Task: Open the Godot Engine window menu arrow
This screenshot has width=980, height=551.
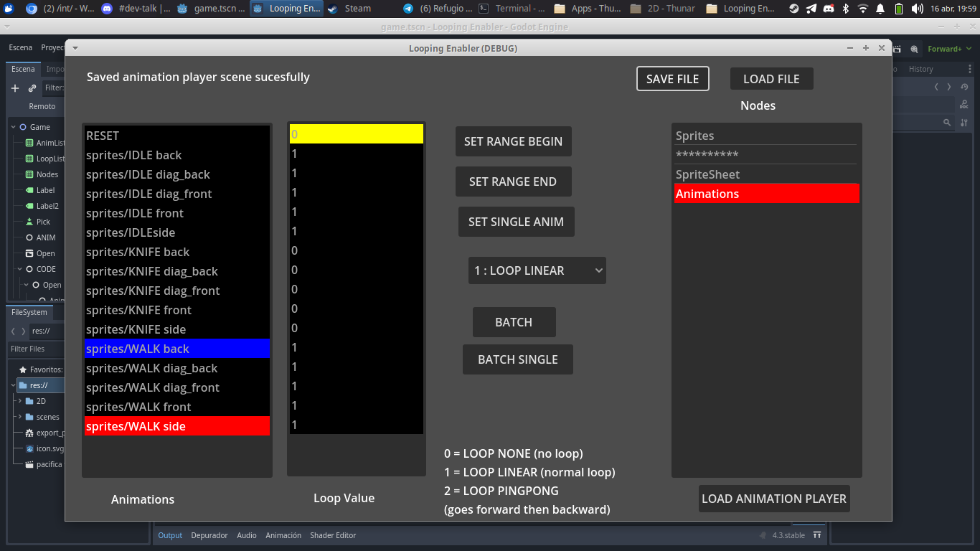Action: pyautogui.click(x=6, y=27)
